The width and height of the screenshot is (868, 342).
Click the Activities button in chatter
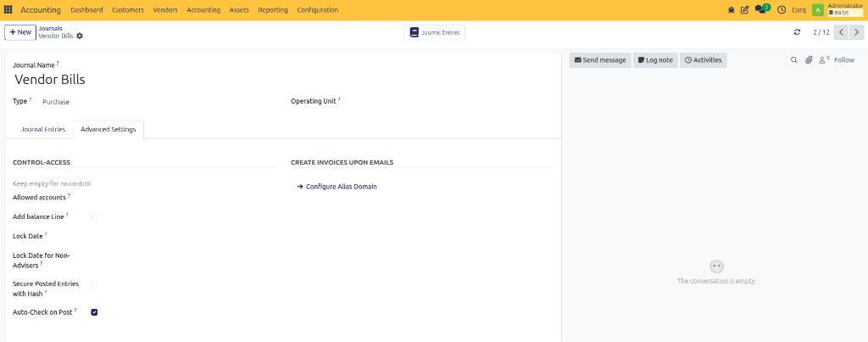703,60
